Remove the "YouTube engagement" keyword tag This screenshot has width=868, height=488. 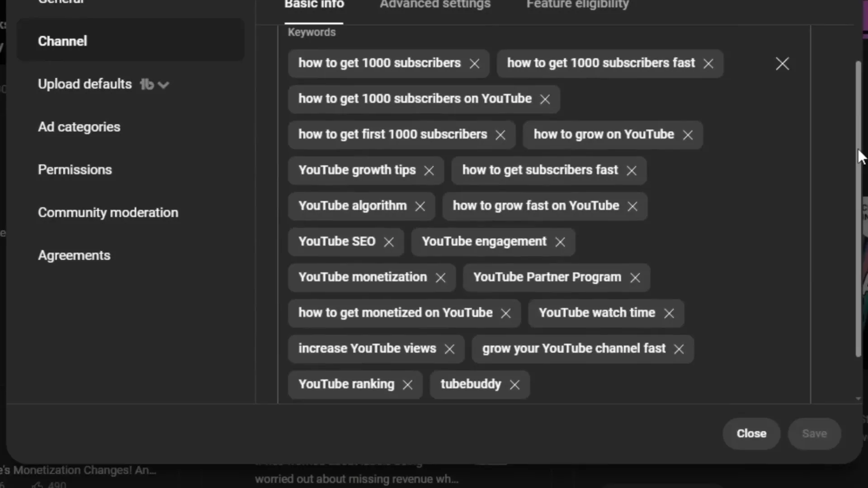[x=560, y=242]
